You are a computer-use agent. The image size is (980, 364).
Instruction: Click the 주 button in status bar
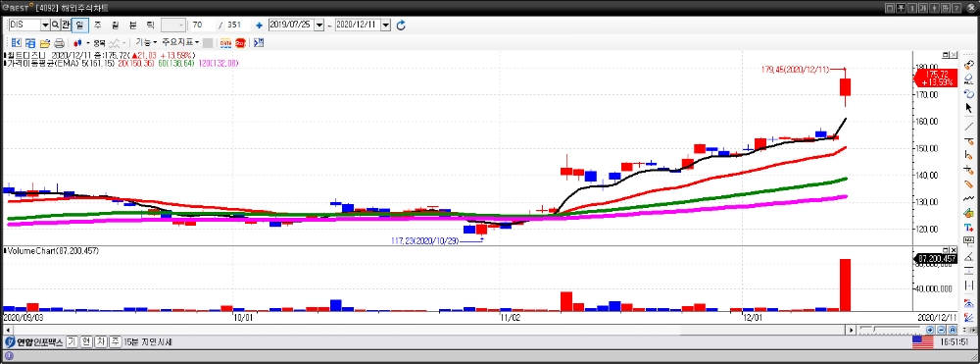pos(115,342)
